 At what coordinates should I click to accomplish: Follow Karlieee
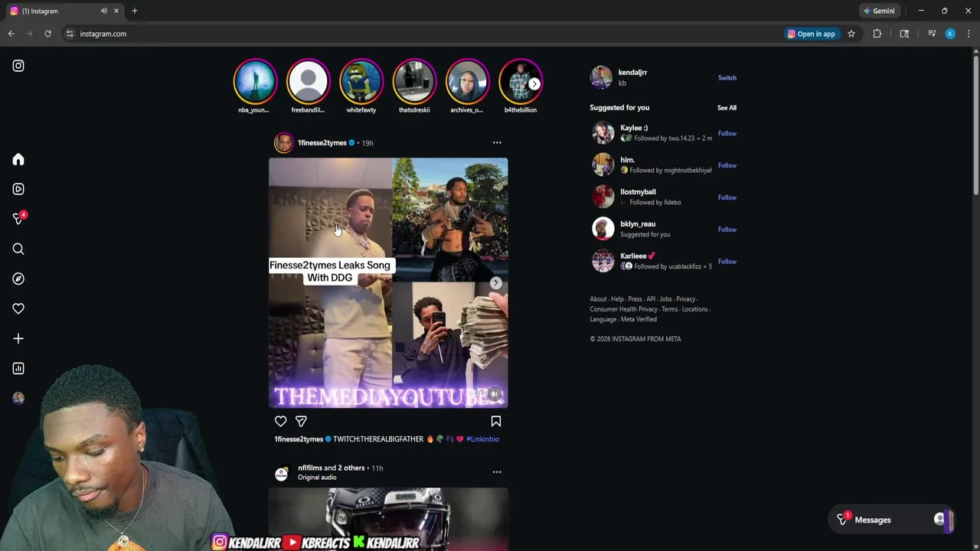727,262
